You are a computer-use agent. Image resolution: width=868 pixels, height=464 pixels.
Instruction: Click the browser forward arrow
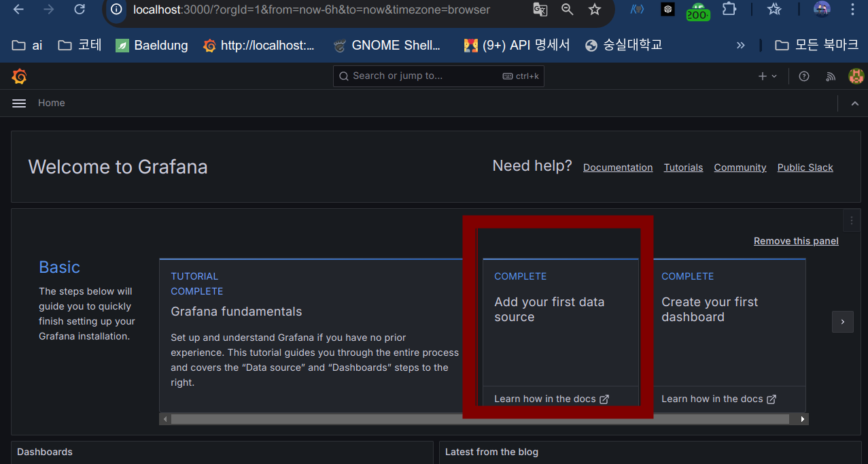tap(49, 10)
